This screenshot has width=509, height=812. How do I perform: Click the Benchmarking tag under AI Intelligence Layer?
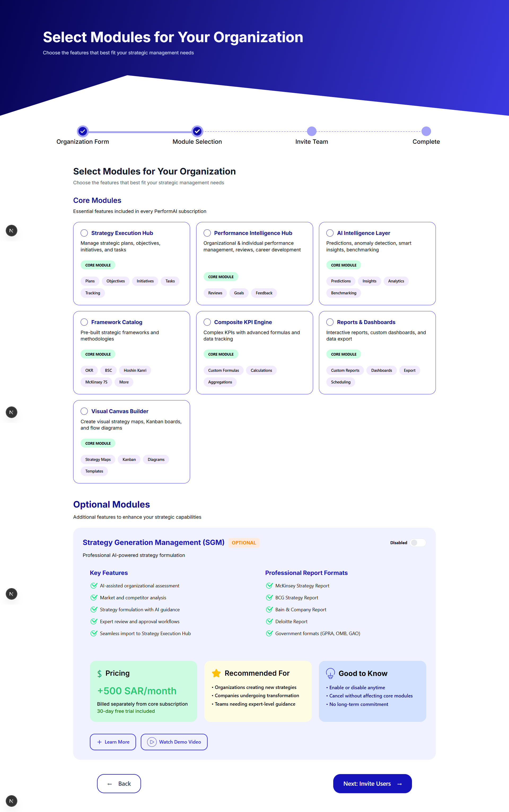343,293
